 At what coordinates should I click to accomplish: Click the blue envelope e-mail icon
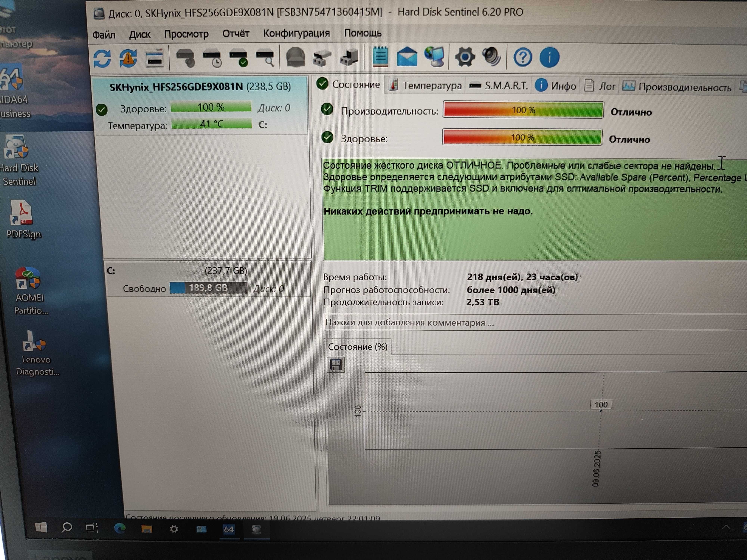pyautogui.click(x=407, y=57)
